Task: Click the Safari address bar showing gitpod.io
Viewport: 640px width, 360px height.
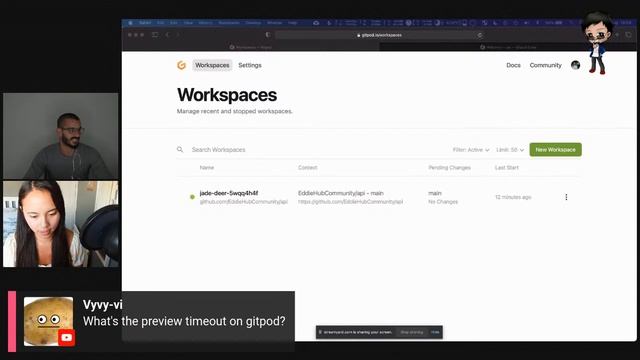Action: point(380,35)
